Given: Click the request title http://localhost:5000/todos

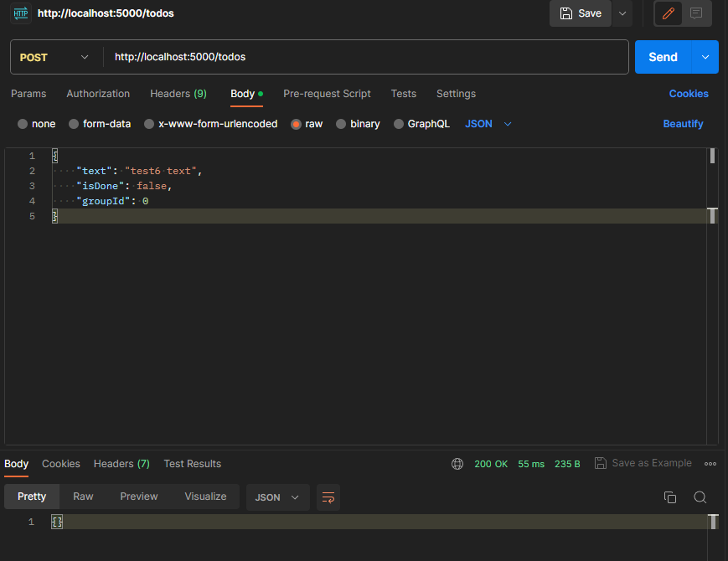Looking at the screenshot, I should click(x=106, y=13).
